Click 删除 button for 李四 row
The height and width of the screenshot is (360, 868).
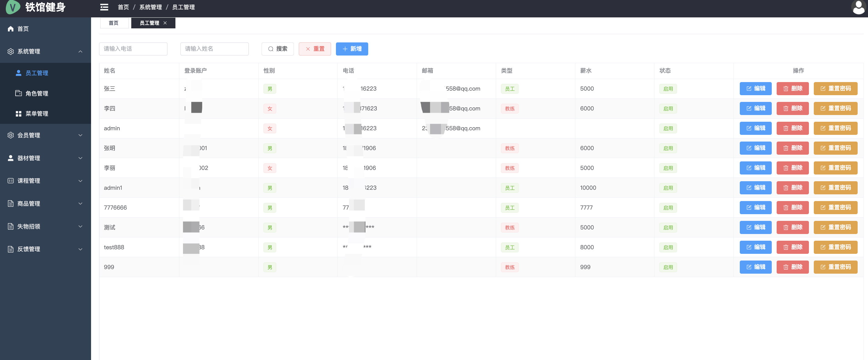pos(792,108)
